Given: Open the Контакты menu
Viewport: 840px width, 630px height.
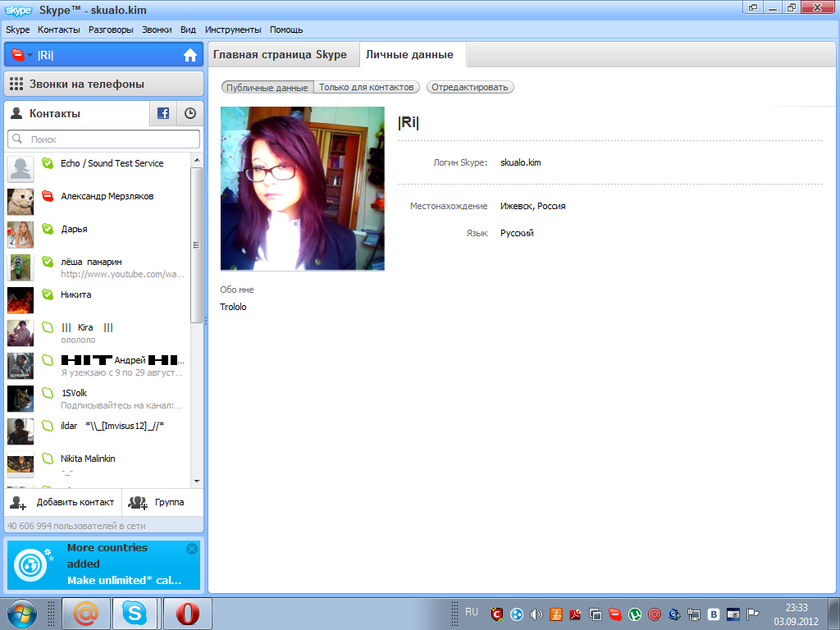Looking at the screenshot, I should click(59, 30).
